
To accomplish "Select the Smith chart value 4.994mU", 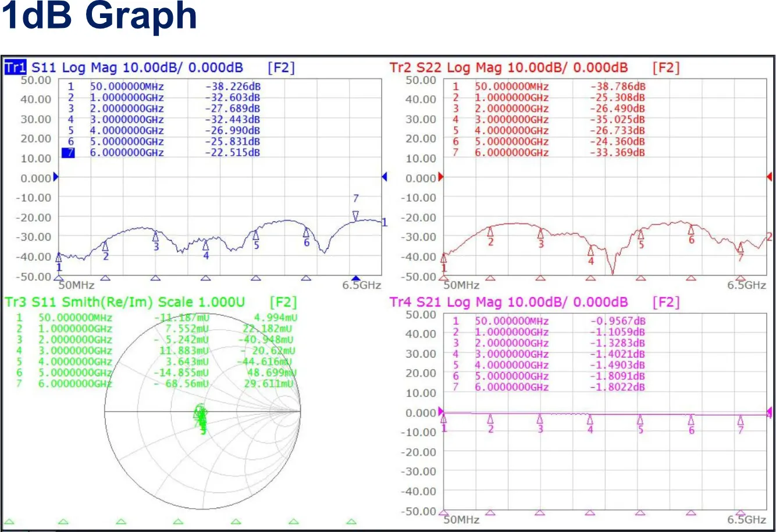I will pos(276,318).
